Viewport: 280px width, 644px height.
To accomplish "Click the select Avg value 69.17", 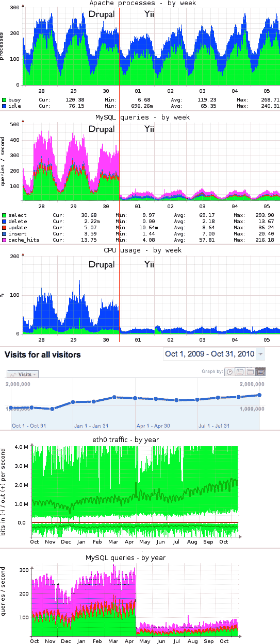I will coord(208,215).
